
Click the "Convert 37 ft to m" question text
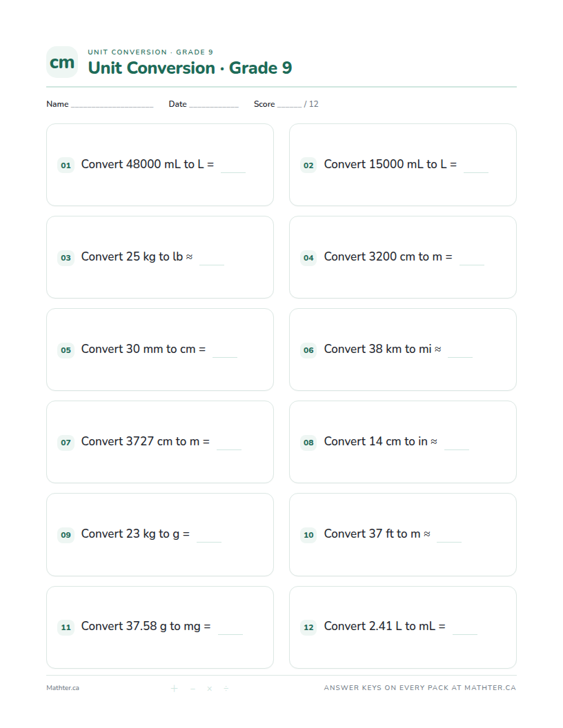coord(377,534)
